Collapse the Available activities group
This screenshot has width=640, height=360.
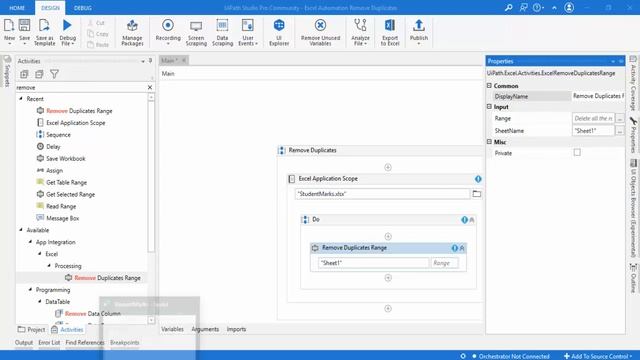[21, 230]
